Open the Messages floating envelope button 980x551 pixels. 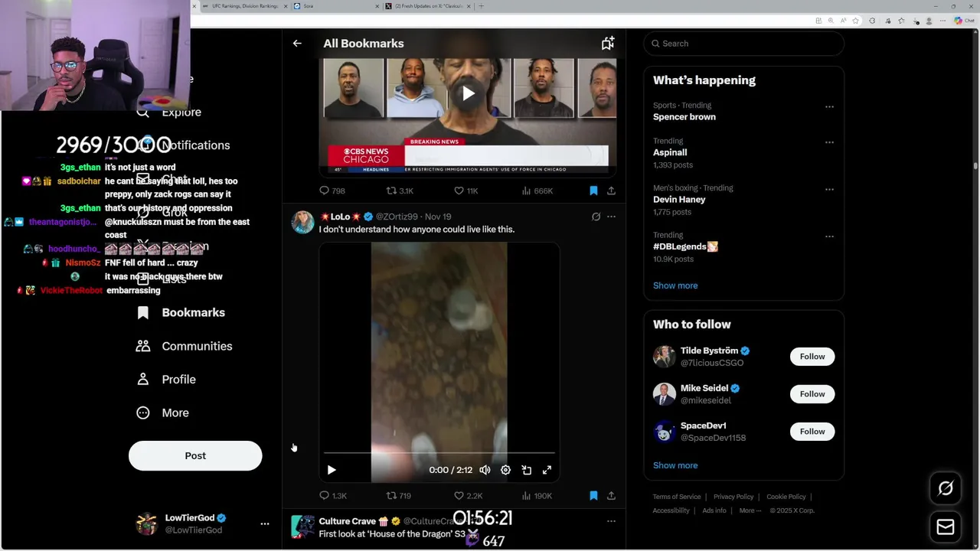tap(946, 527)
